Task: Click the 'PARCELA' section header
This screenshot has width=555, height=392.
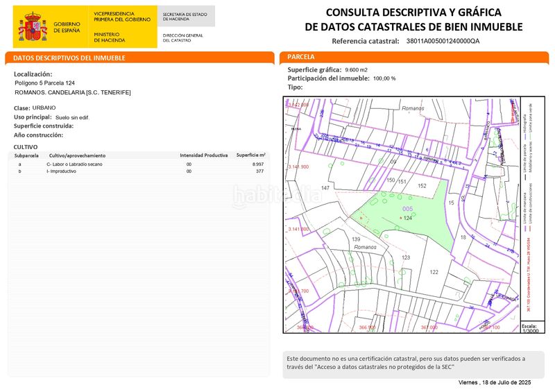Action: 301,57
